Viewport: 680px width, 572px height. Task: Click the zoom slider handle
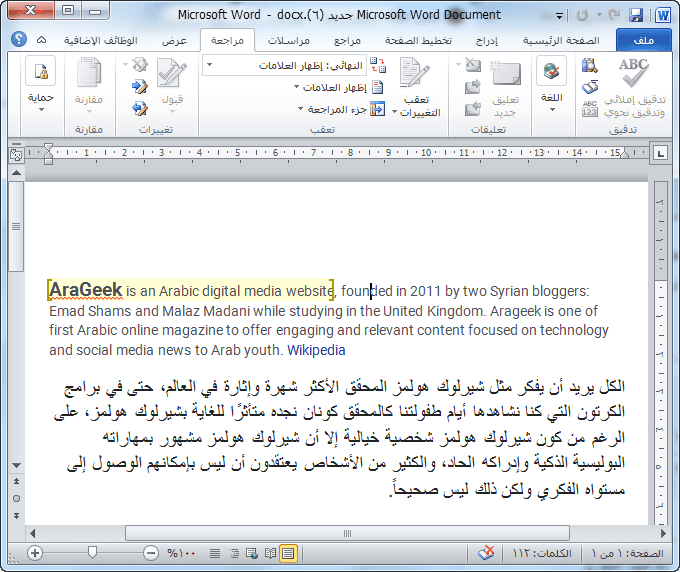[92, 553]
